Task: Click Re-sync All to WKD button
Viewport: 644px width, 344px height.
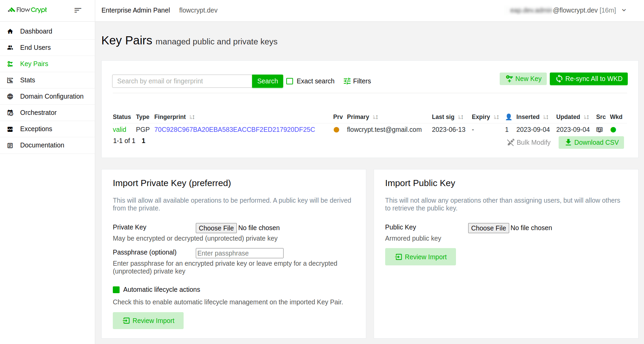Action: 589,79
